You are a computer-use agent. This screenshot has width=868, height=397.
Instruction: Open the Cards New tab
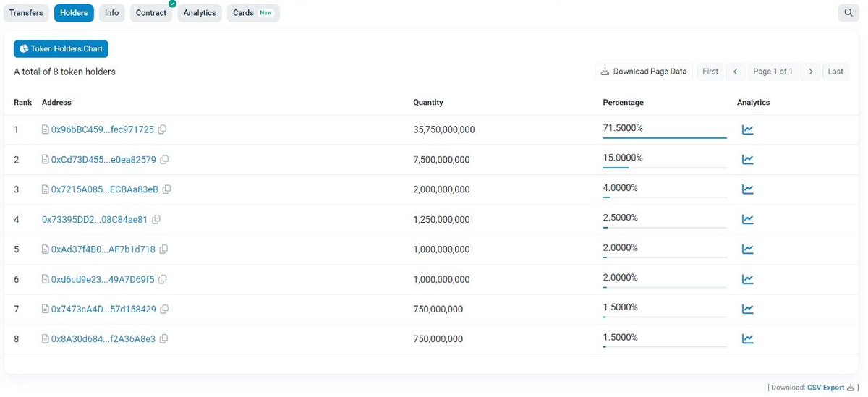(x=253, y=13)
